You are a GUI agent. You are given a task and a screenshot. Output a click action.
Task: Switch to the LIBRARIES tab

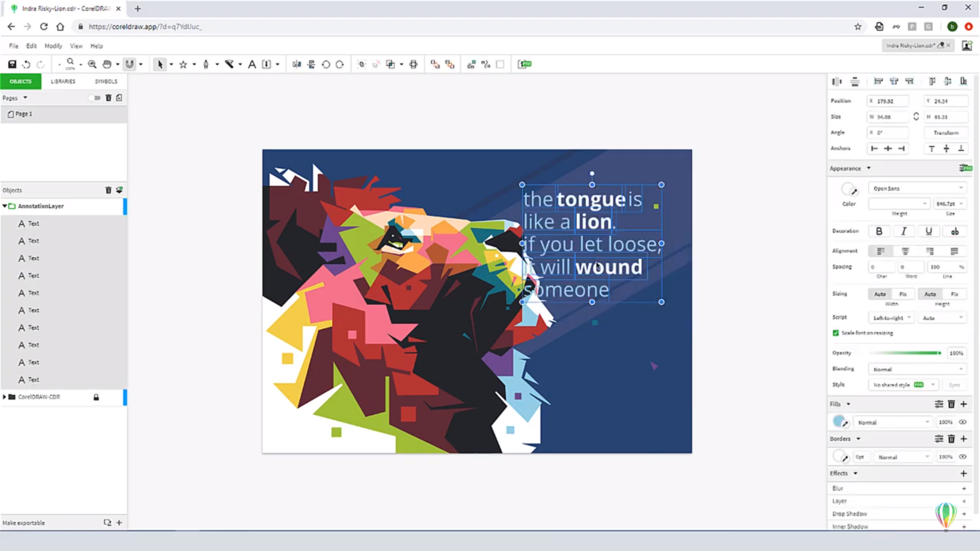point(63,81)
